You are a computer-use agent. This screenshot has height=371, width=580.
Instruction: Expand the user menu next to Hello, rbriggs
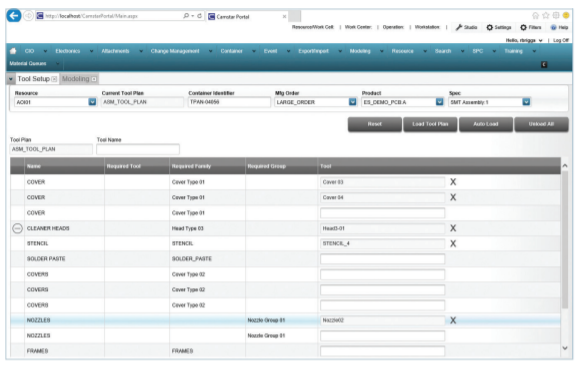541,40
